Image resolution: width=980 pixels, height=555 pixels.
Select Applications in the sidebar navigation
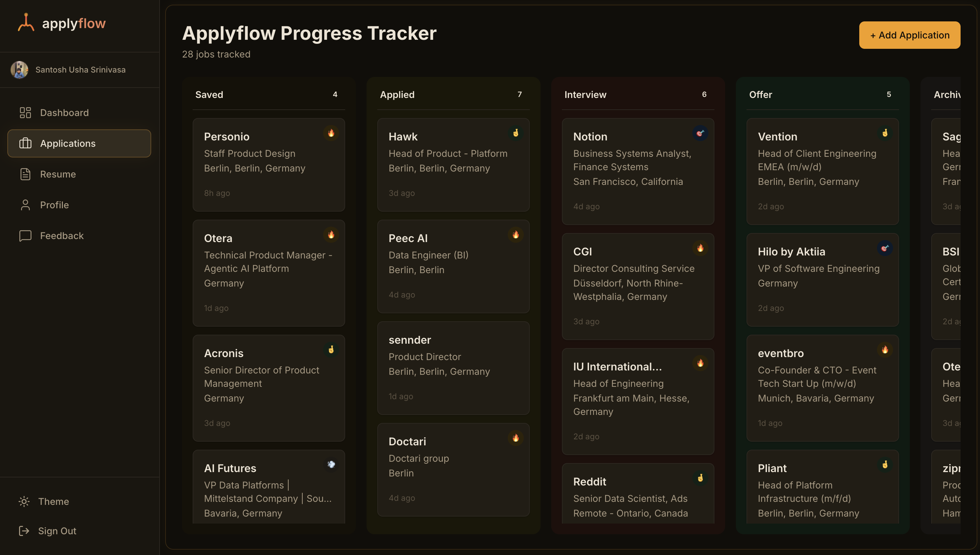coord(68,143)
